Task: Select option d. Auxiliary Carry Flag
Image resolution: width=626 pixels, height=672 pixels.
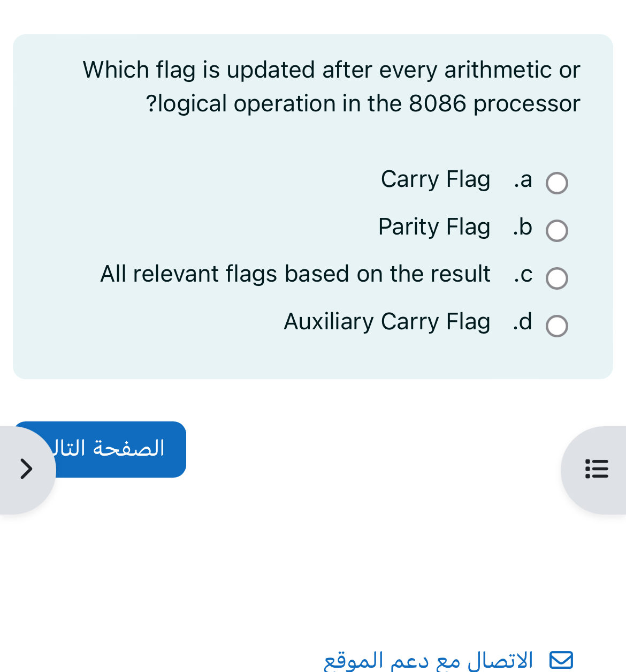Action: pos(557,326)
